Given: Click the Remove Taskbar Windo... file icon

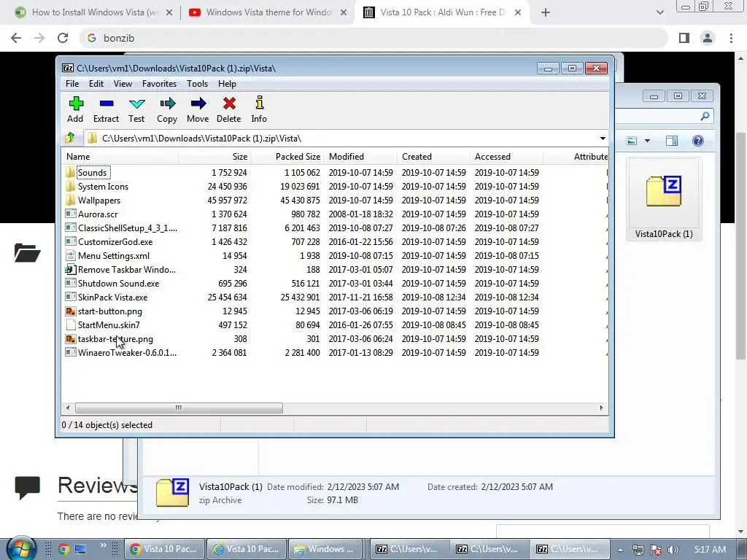Looking at the screenshot, I should 71,270.
